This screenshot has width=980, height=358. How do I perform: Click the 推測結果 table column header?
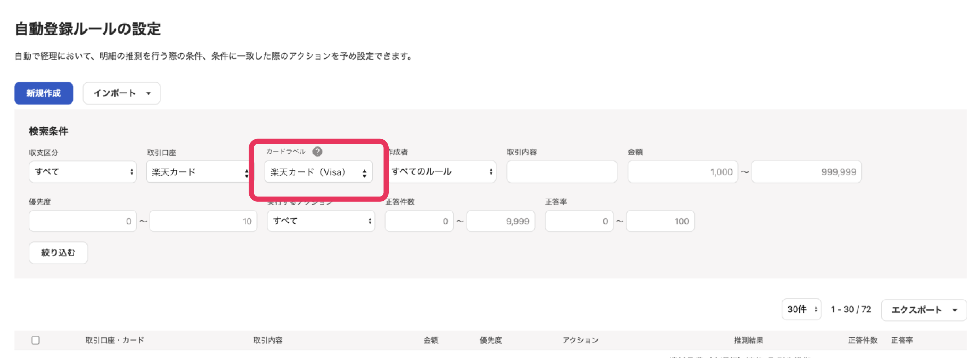click(x=748, y=340)
